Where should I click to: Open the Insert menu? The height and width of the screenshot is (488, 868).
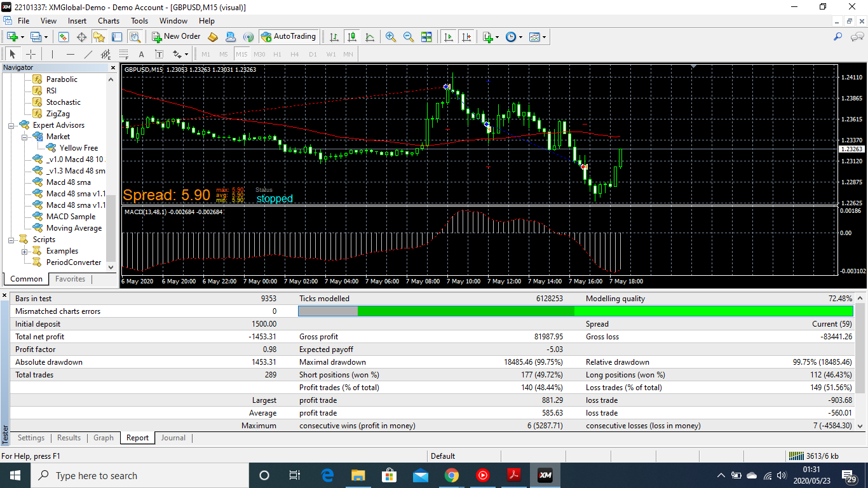coord(77,21)
